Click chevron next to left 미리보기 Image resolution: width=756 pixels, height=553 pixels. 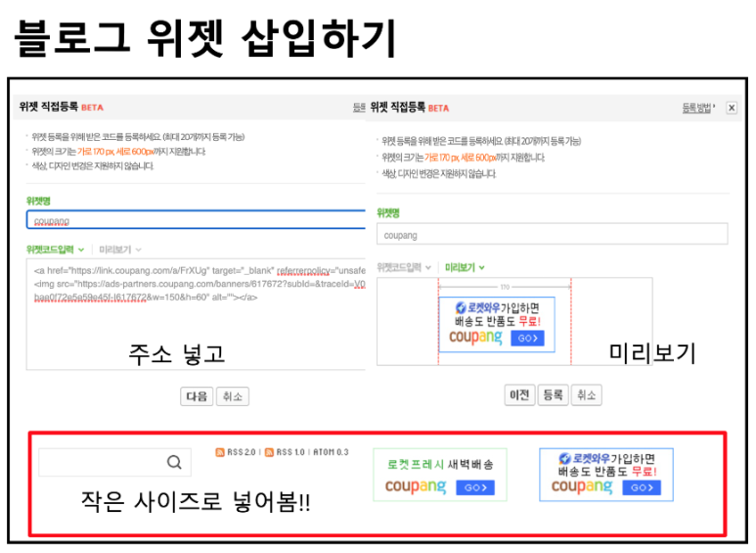pyautogui.click(x=138, y=250)
